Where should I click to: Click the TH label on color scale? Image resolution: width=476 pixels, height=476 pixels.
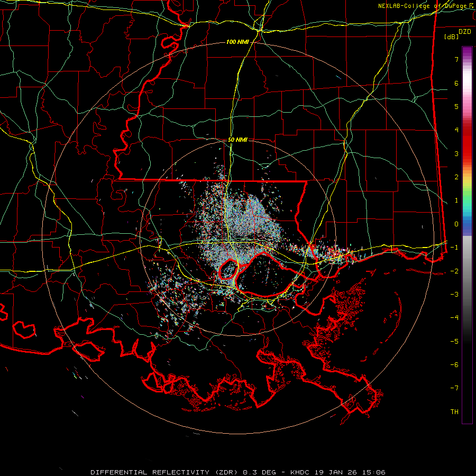454,412
